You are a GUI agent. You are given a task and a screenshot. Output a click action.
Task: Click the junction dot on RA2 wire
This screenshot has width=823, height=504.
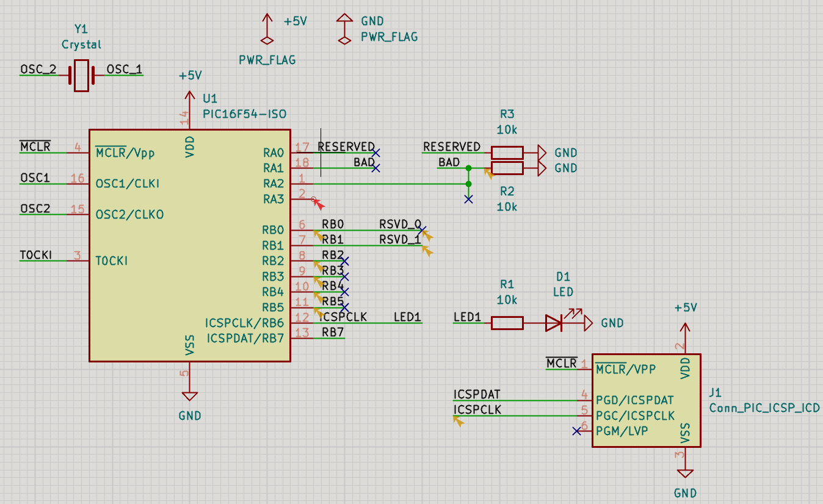[x=468, y=184]
